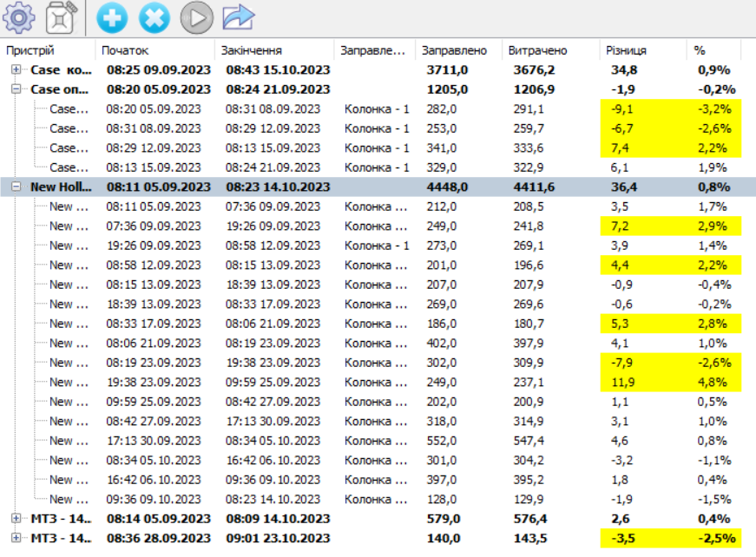Collapse the Case оп... device group
756x557 pixels.
pos(16,89)
